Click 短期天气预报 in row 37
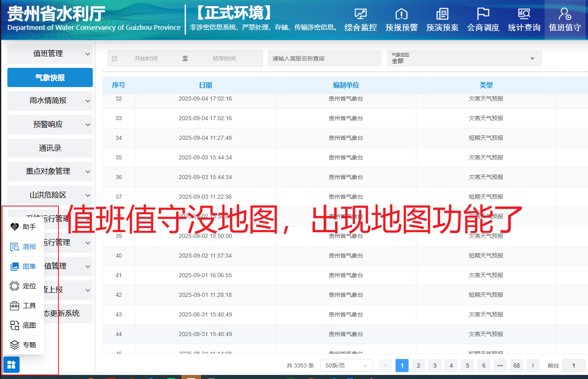Screen dimensions: 588x379 486,197
